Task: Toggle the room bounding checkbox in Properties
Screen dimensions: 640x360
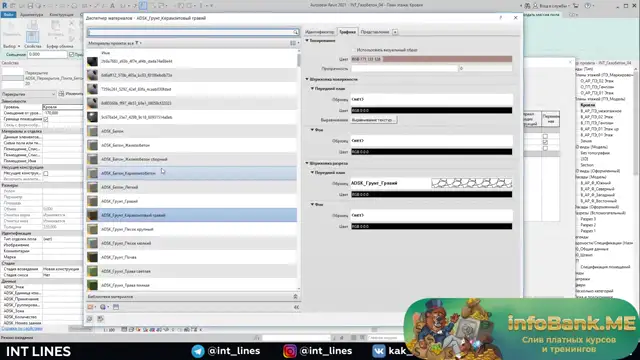Action: [46, 119]
